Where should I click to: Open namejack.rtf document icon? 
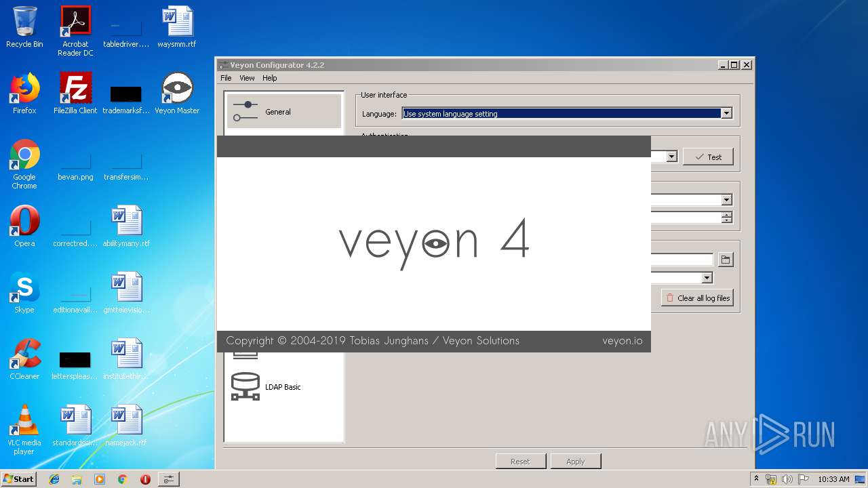(x=126, y=426)
